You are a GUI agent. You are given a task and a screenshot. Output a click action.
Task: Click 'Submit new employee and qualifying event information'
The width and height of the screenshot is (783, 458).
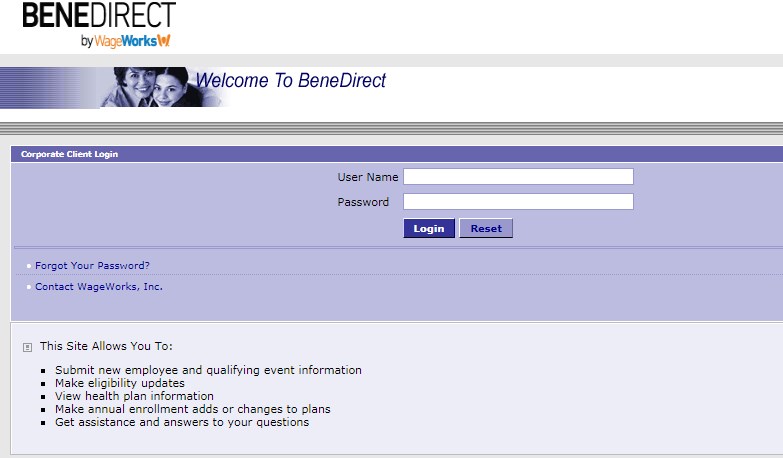pyautogui.click(x=208, y=370)
